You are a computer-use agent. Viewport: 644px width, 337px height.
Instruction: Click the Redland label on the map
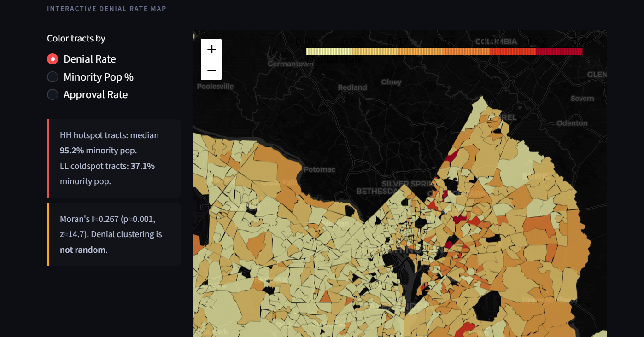352,87
